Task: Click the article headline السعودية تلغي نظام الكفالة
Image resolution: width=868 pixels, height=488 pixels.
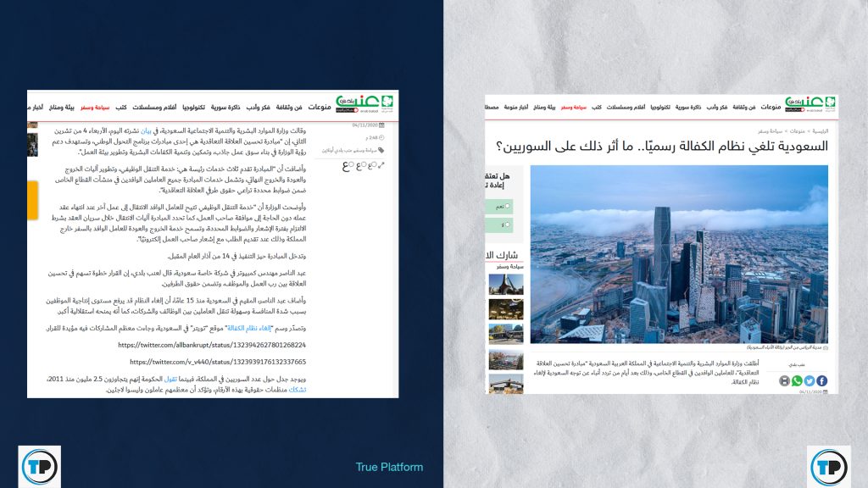Action: click(662, 147)
